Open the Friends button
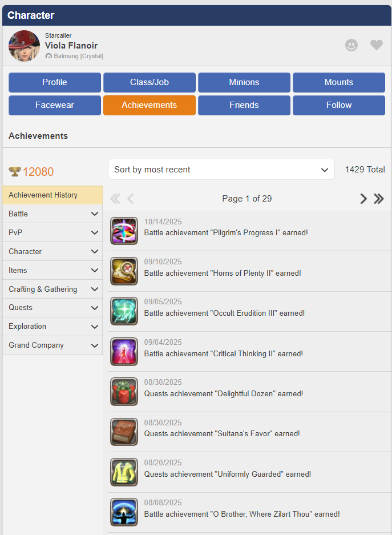The image size is (392, 535). point(244,105)
